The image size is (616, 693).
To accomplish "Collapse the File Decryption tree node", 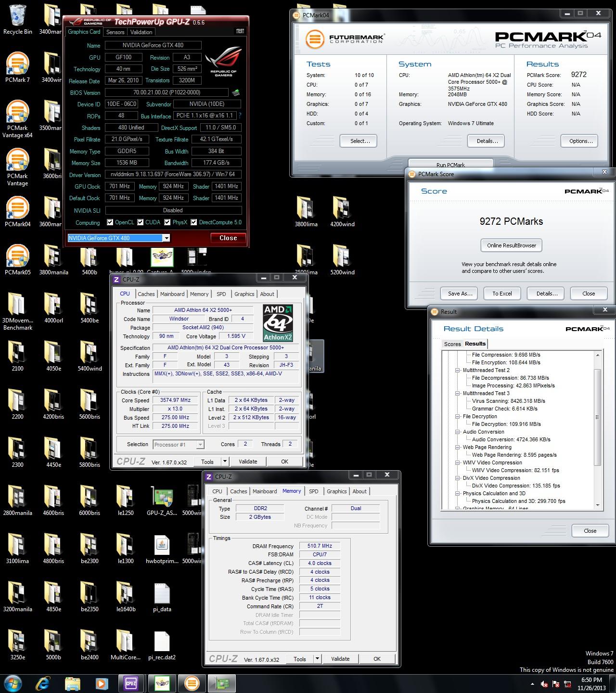I will (x=458, y=416).
